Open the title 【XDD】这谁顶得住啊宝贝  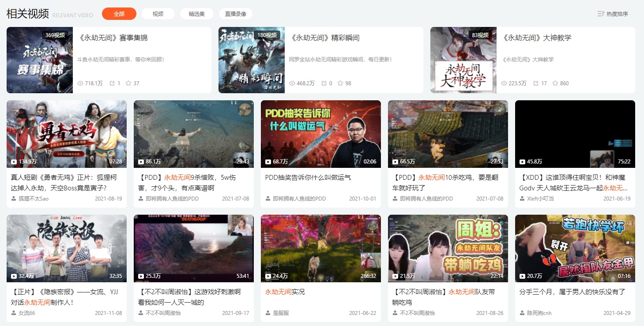tap(572, 182)
